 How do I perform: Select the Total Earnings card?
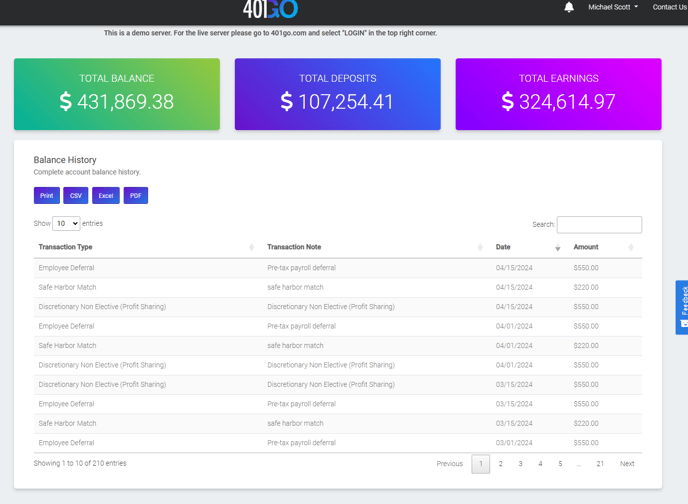[x=558, y=94]
